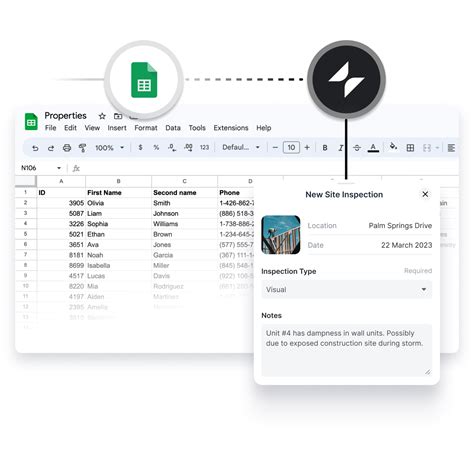Click the select-all corner box
This screenshot has height=451, width=474.
coord(26,181)
